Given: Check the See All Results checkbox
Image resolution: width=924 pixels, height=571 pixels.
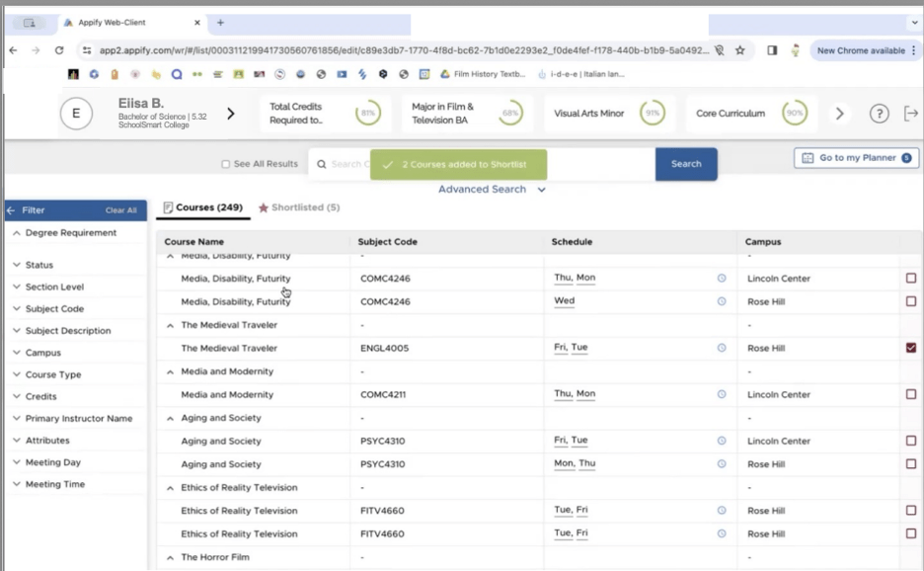Looking at the screenshot, I should click(226, 164).
